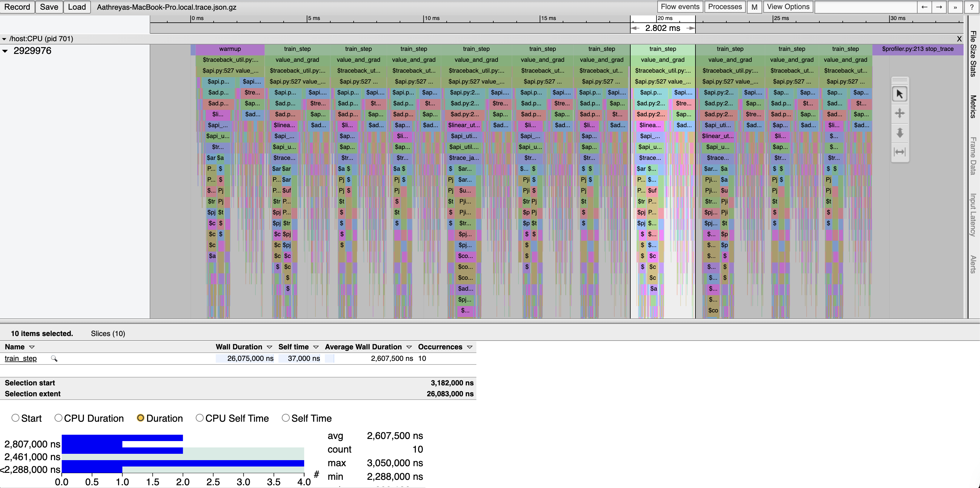Jump to next search result arrow
The width and height of the screenshot is (980, 488).
pos(939,7)
